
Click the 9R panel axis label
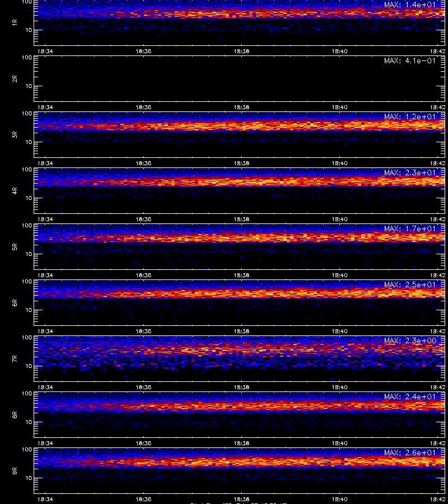(x=15, y=470)
